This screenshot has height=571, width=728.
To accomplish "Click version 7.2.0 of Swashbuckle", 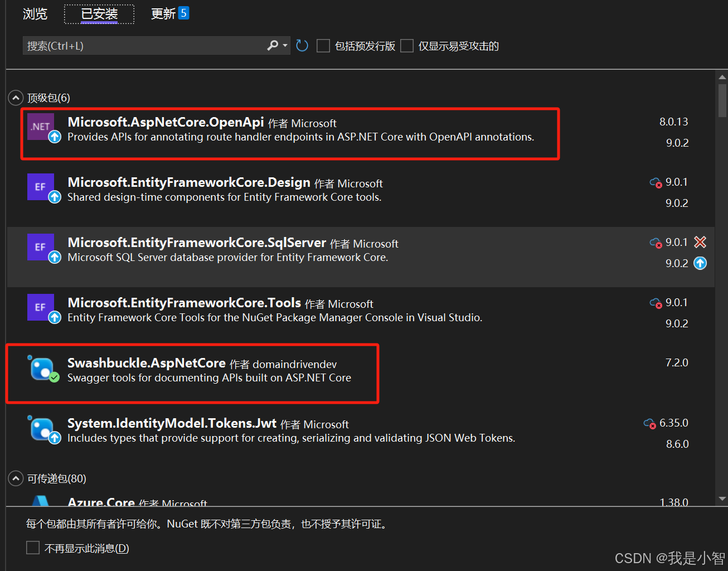I will point(677,362).
